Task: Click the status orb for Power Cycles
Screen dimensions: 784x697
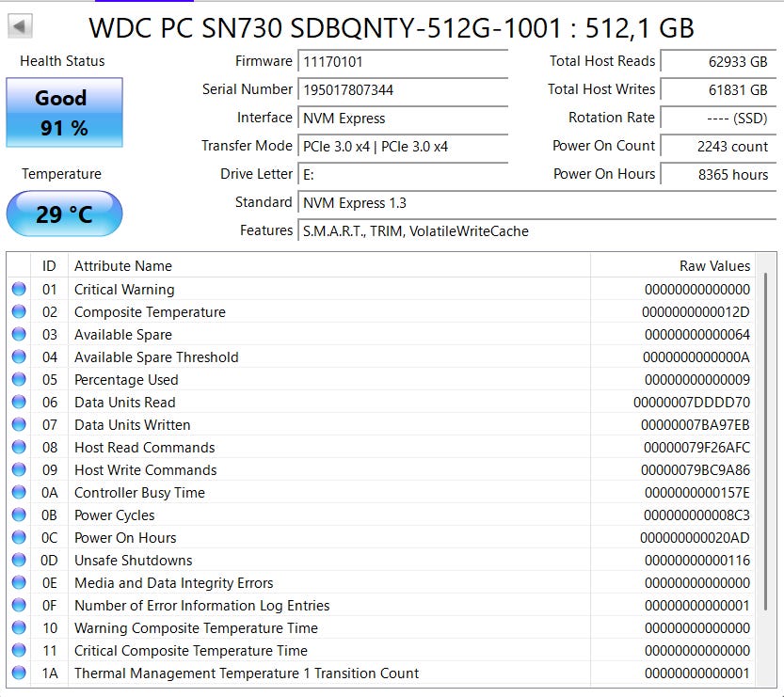Action: click(19, 515)
